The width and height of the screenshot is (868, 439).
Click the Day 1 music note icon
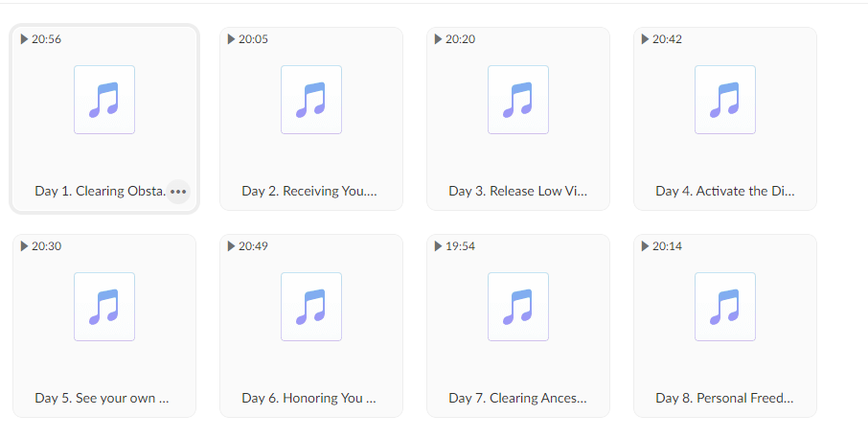(104, 100)
